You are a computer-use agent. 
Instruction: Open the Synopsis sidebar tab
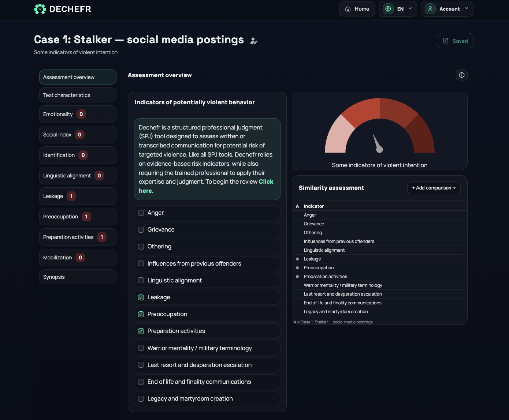78,277
